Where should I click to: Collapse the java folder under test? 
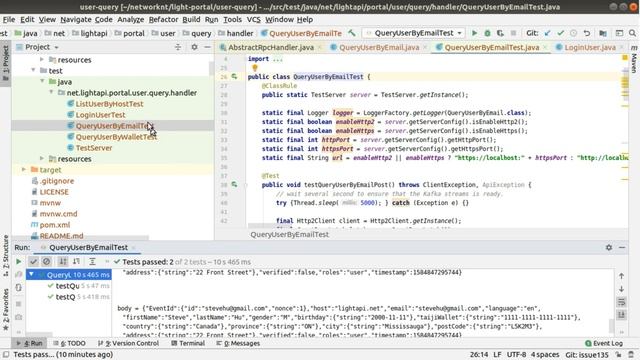coord(42,82)
